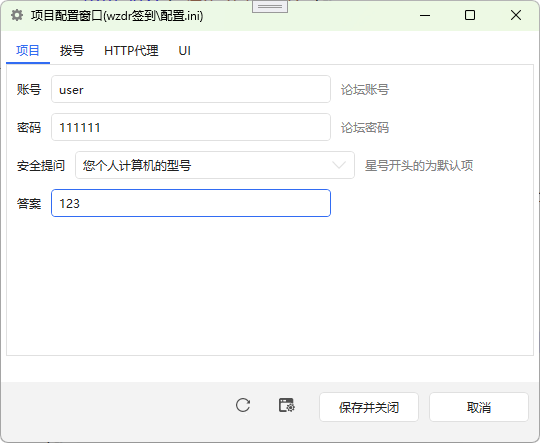Screen dimensions: 540x443
Task: Click the 星号开头的为默认项 hint
Action: click(419, 165)
